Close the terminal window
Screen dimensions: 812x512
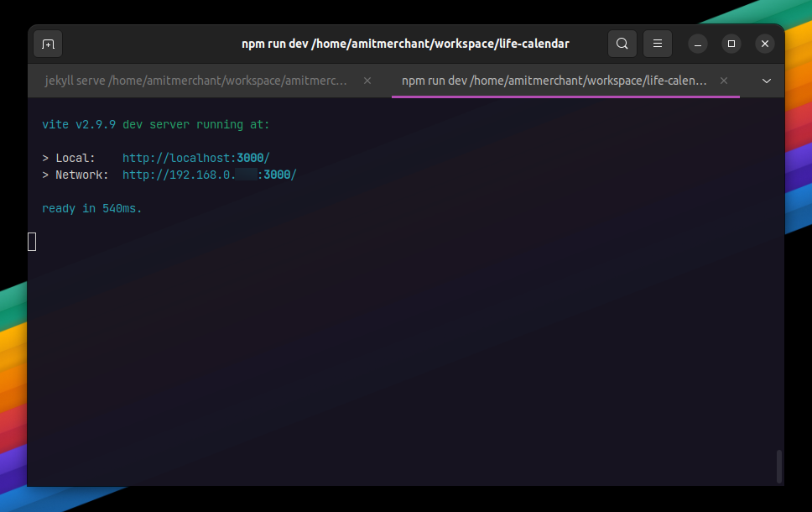(x=765, y=44)
